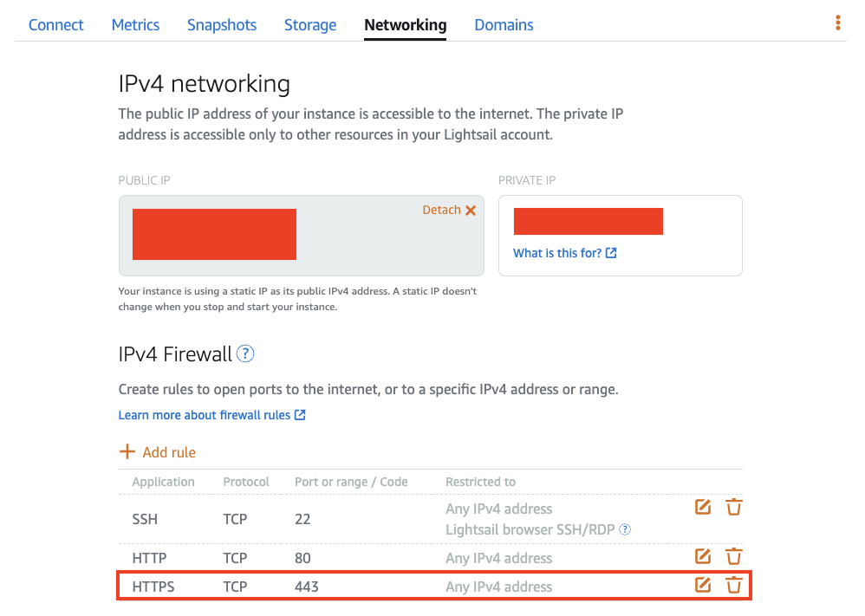
Task: Edit the HTTPS port 443 rule
Action: [x=703, y=585]
